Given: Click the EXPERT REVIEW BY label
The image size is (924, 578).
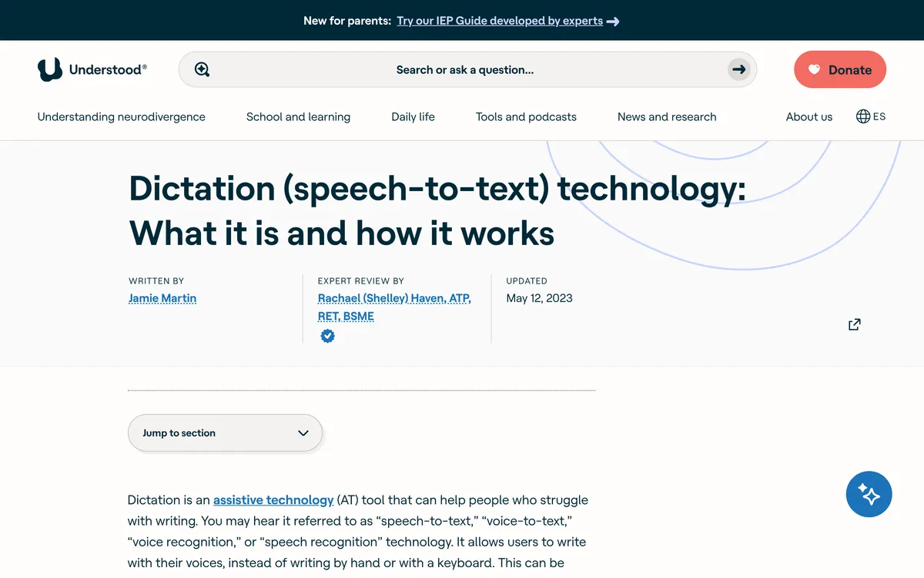Looking at the screenshot, I should pos(361,281).
